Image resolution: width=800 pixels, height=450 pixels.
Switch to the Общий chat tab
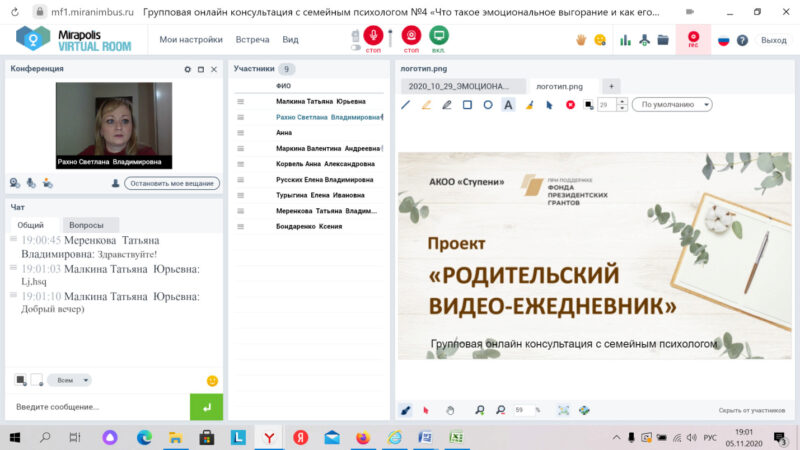31,225
